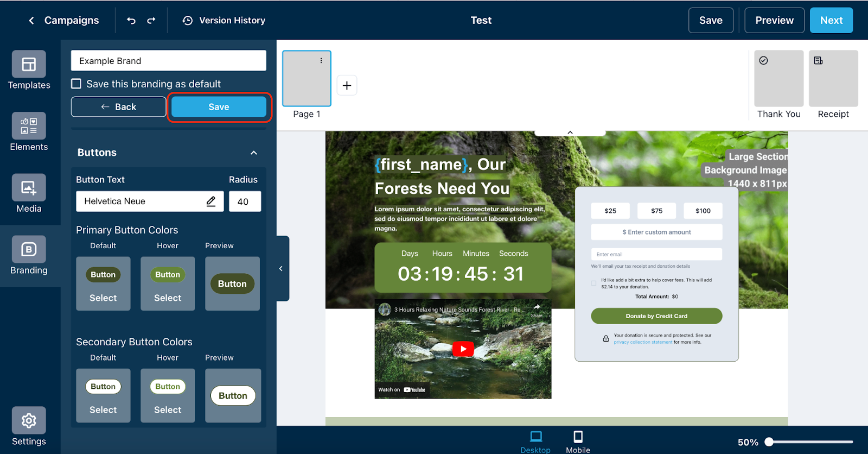
Task: Select secondary Hover button color
Action: 168,395
